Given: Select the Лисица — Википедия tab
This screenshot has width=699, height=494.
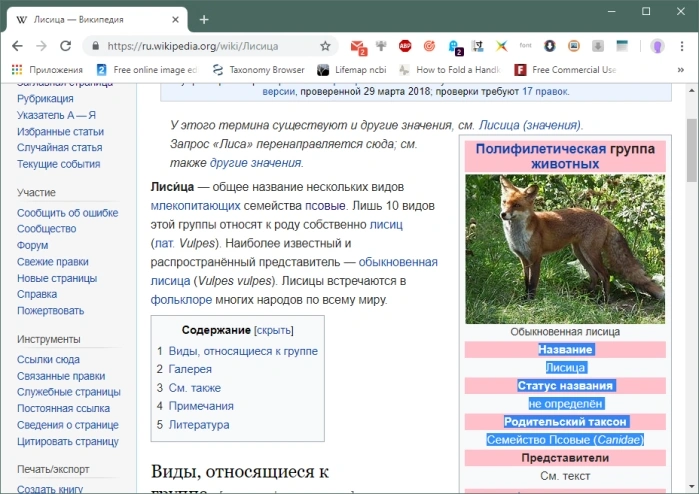Looking at the screenshot, I should point(97,20).
